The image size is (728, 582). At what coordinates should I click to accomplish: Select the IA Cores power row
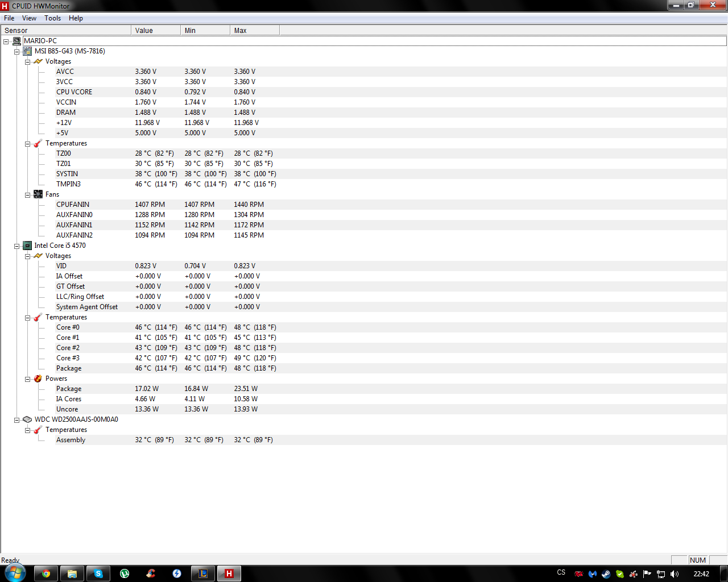pyautogui.click(x=391, y=399)
